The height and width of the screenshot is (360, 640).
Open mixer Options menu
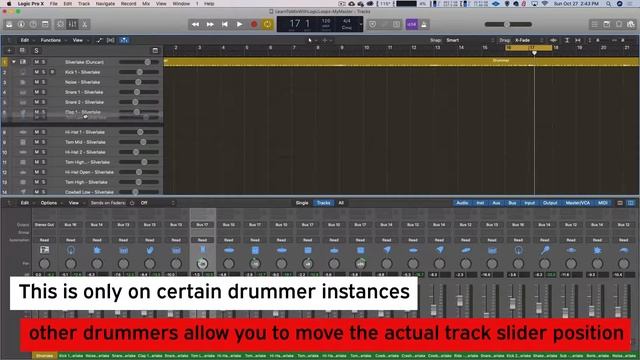[49, 203]
